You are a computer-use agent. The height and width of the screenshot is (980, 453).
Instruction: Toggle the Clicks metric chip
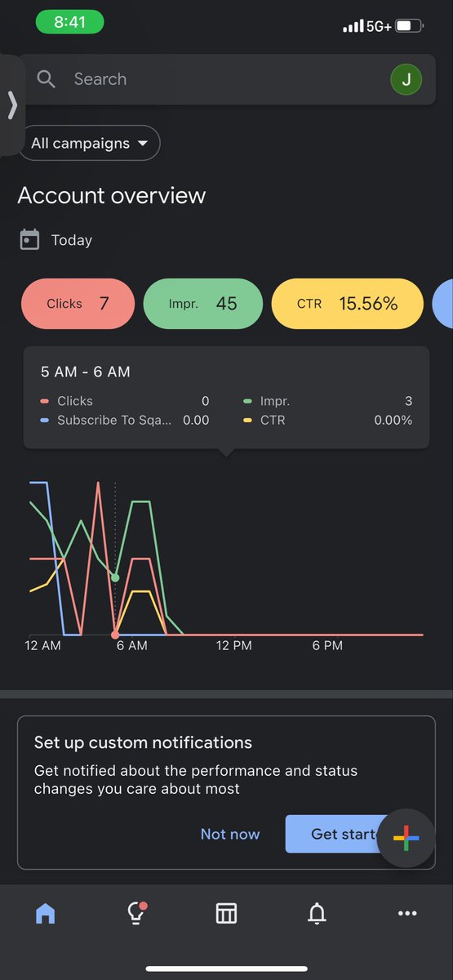pyautogui.click(x=78, y=304)
